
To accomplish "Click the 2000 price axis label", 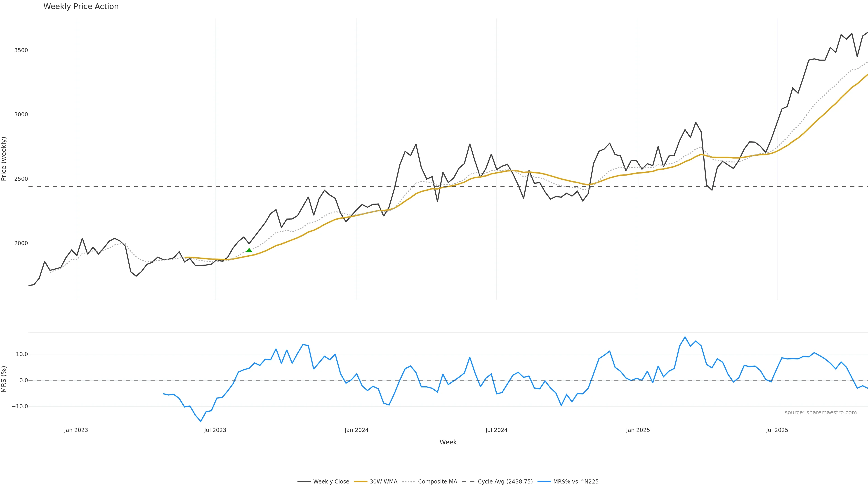I will [x=21, y=243].
